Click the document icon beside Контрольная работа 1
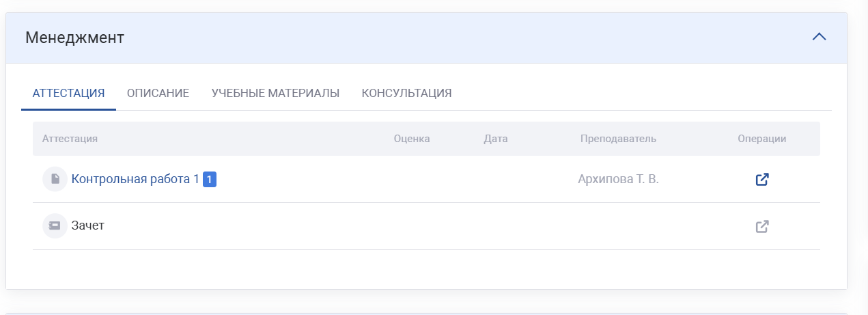The image size is (868, 315). (x=55, y=179)
